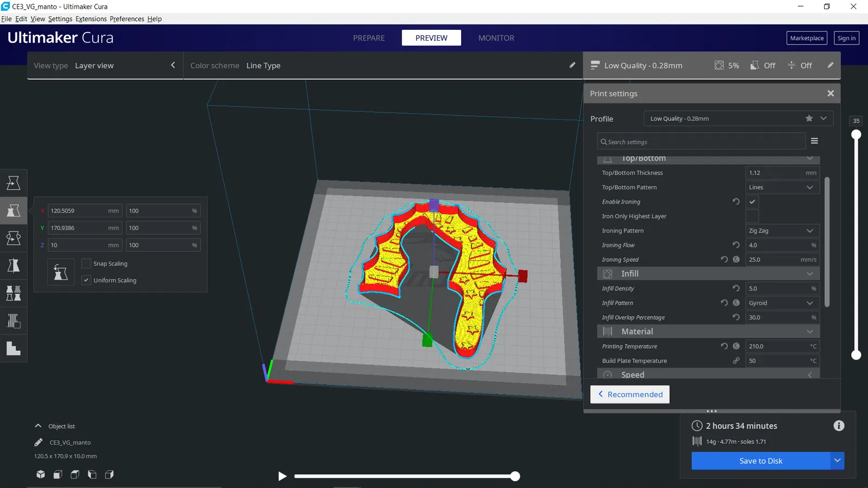Enable the Snap Scaling checkbox
This screenshot has height=488, width=868.
pos(86,264)
